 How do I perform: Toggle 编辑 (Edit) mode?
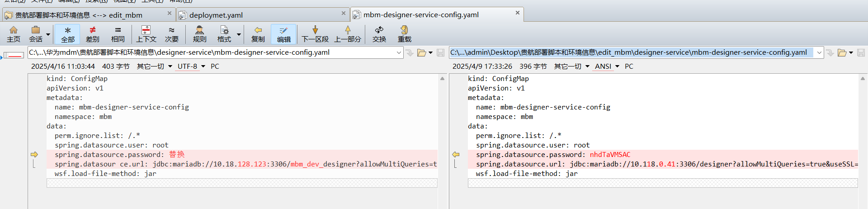coord(283,34)
